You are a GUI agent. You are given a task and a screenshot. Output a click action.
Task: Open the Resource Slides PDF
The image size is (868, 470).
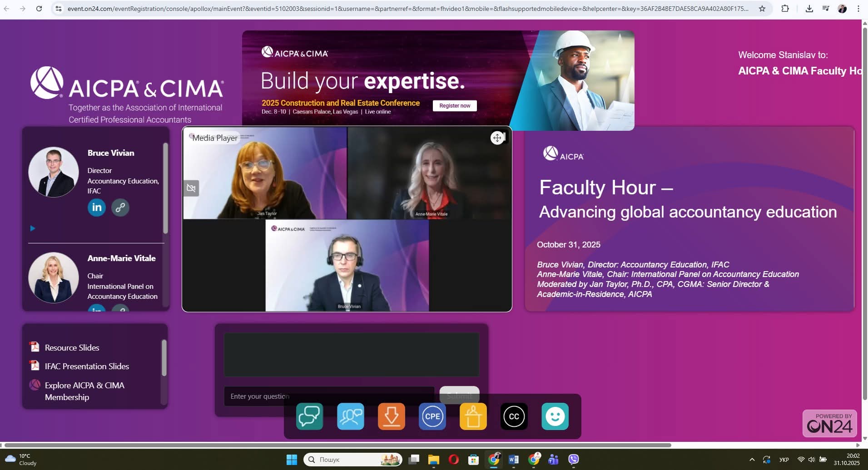click(72, 348)
